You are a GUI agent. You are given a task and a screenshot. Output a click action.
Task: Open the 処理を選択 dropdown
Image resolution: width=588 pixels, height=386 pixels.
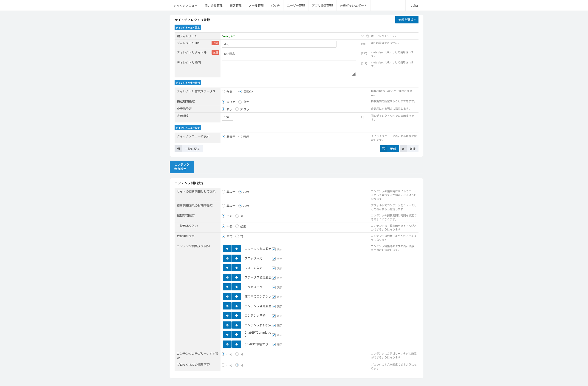(407, 20)
